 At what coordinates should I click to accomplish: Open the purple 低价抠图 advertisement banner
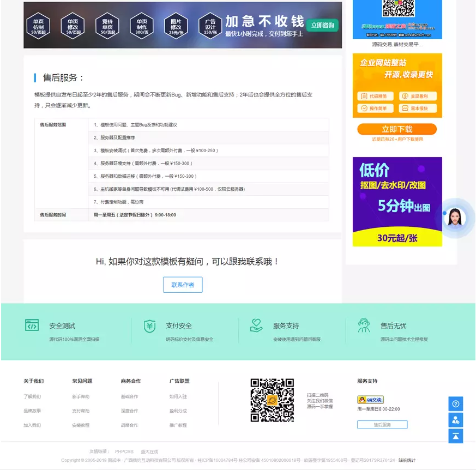click(x=397, y=202)
